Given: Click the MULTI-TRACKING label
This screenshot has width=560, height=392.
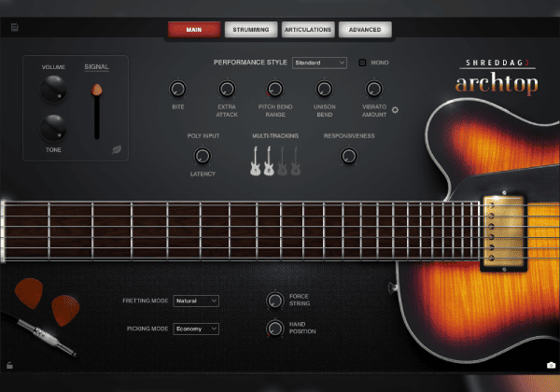Looking at the screenshot, I should point(275,136).
